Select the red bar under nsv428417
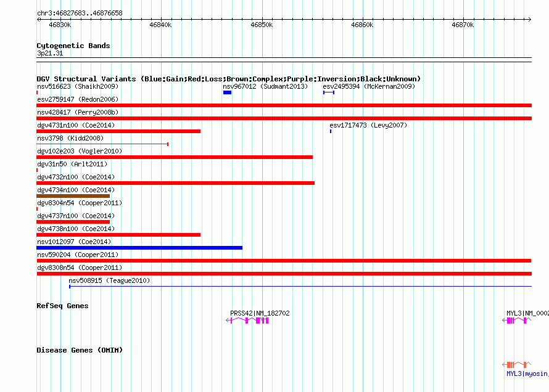 (x=284, y=118)
